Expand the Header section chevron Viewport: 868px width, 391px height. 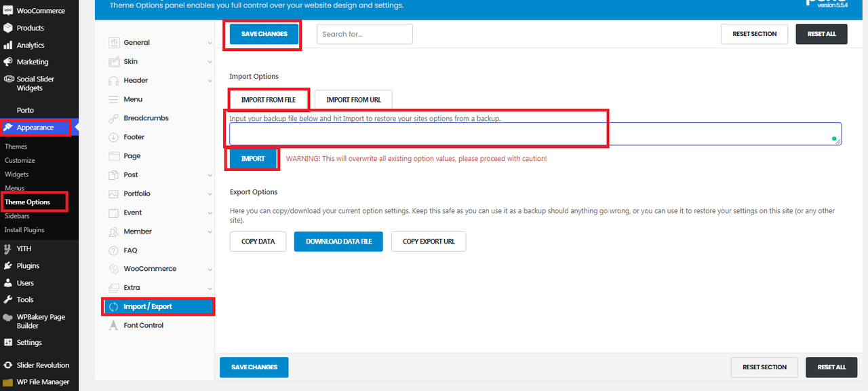210,81
